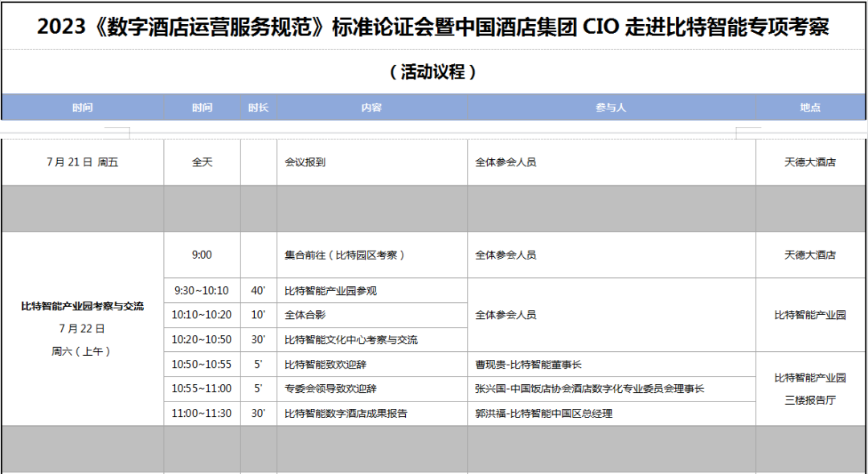Click the 7月21日 周五 date cell
The height and width of the screenshot is (474, 868).
click(x=82, y=162)
